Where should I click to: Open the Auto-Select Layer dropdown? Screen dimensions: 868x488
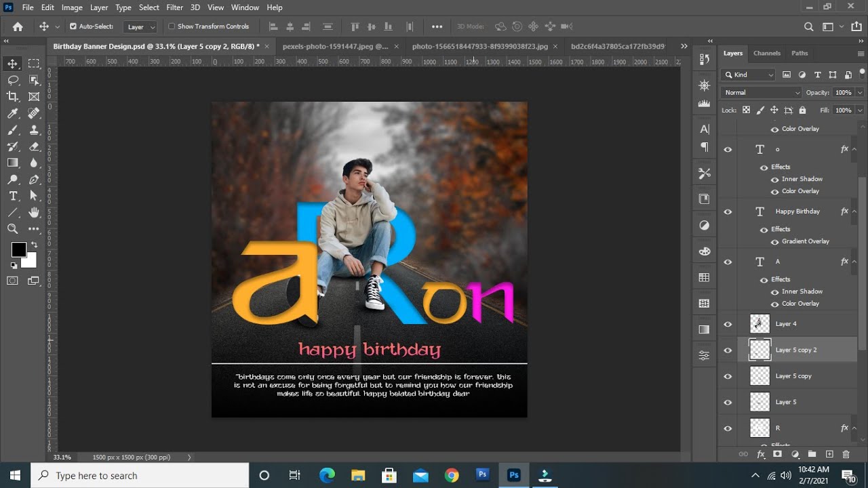141,27
